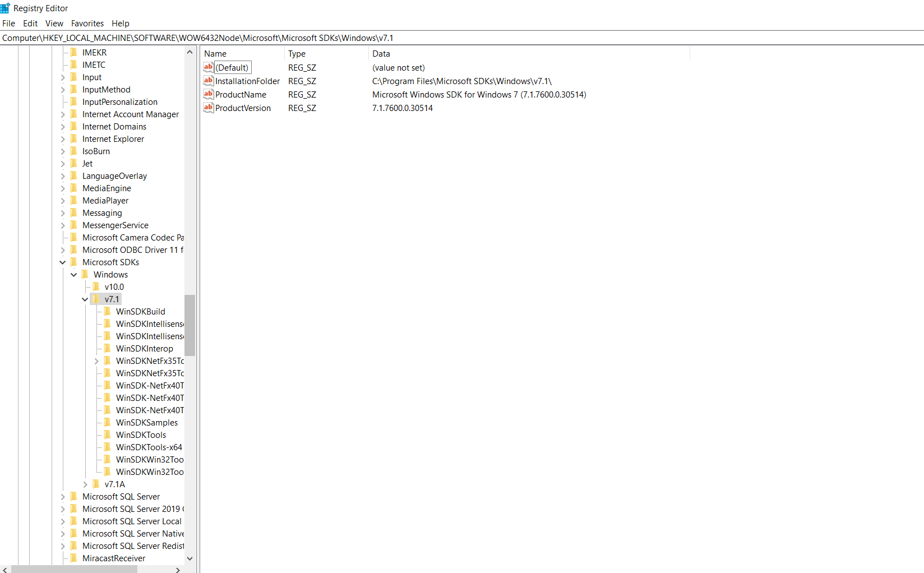The width and height of the screenshot is (924, 573).
Task: Click the tree horizontal scroll left arrow
Action: point(5,569)
